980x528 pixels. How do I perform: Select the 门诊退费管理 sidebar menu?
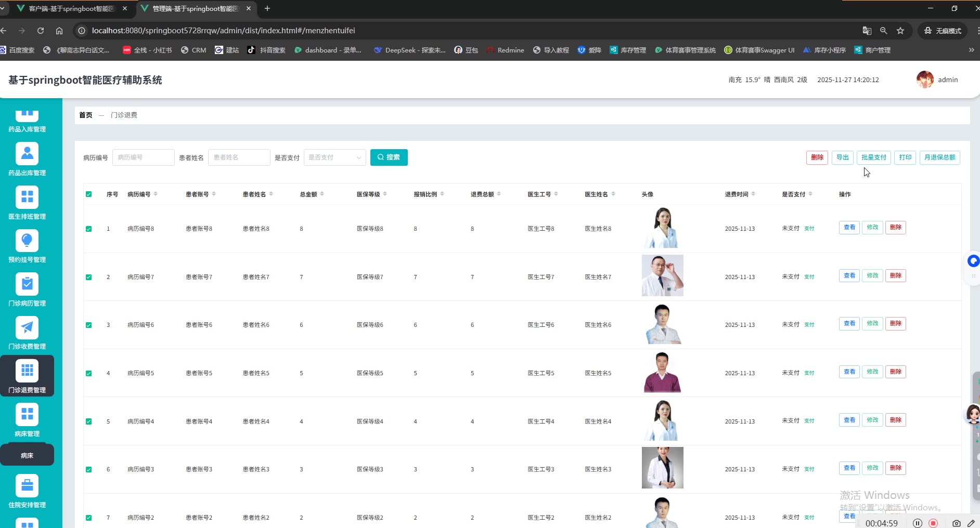point(27,376)
